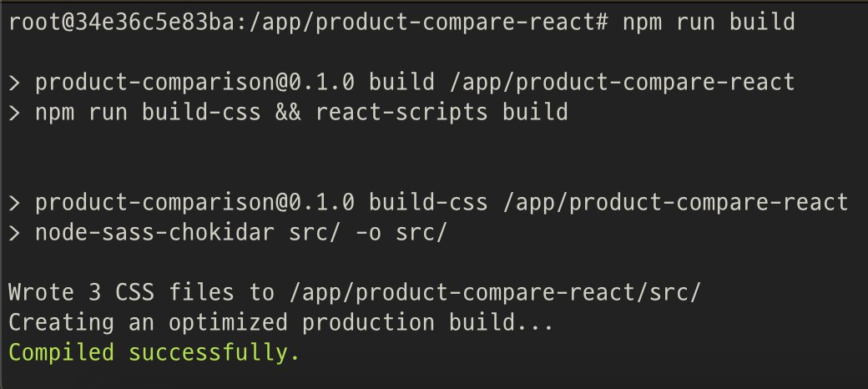Click the '&&' operator in script line

pos(288,113)
